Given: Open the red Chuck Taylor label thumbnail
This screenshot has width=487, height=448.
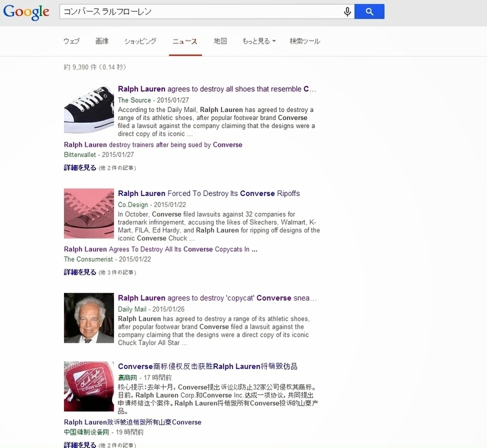Looking at the screenshot, I should [89, 387].
